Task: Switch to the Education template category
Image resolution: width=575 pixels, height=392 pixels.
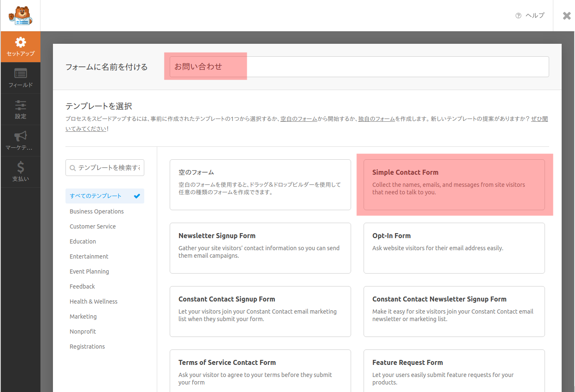Action: point(83,241)
